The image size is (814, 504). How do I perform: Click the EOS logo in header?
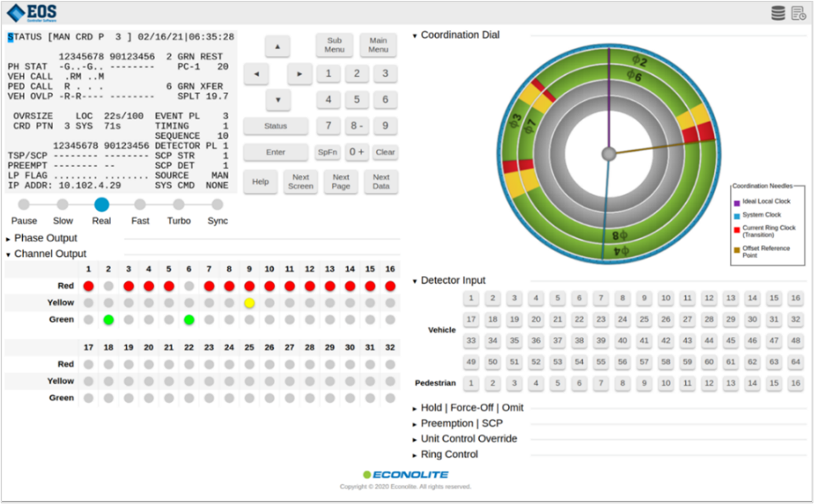coord(32,13)
